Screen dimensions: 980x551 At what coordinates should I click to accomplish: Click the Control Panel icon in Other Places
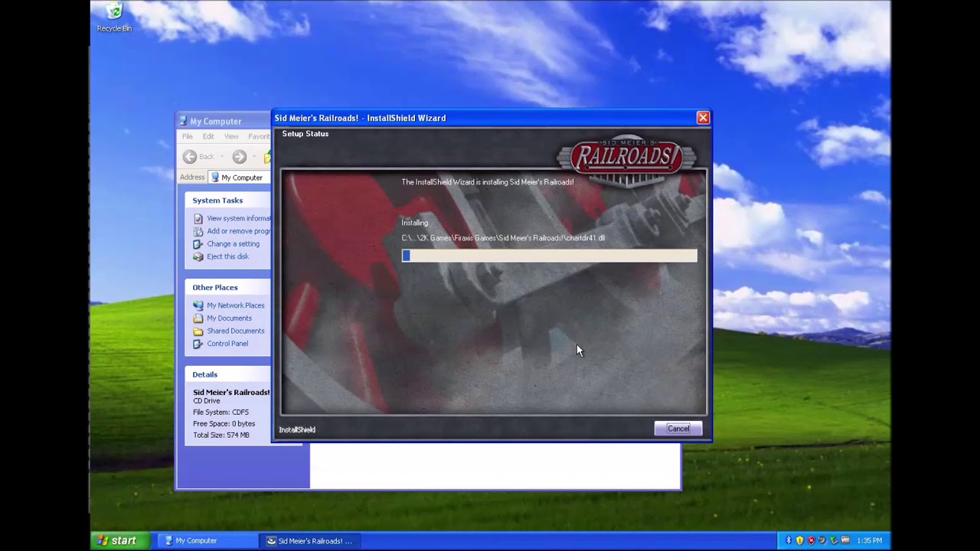(x=198, y=344)
